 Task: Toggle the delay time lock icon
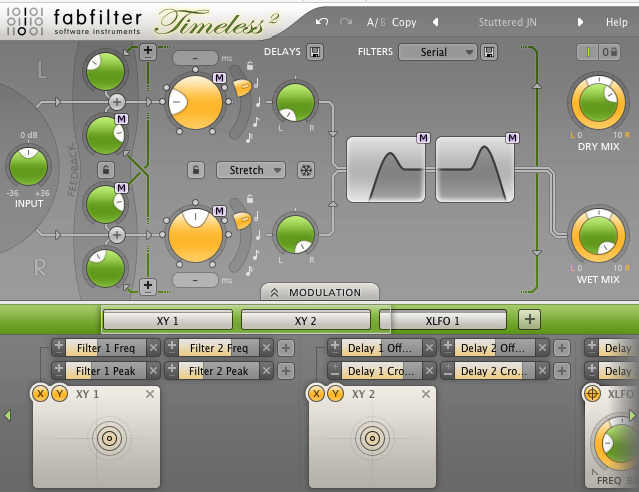[196, 170]
